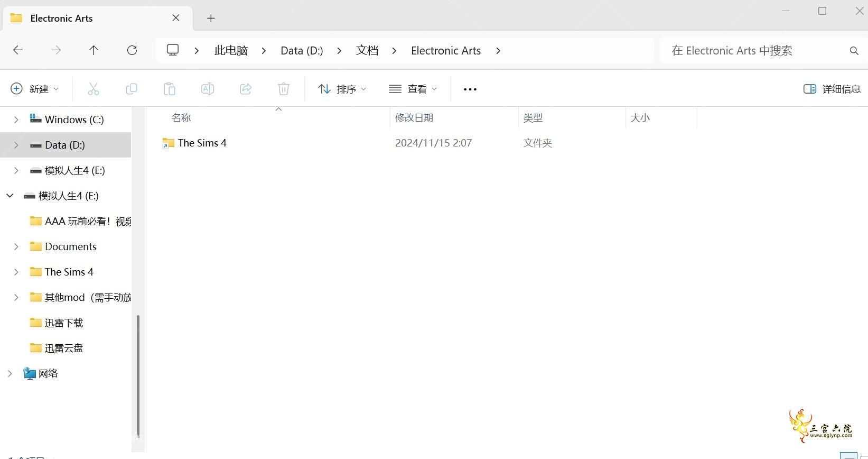Click the Paste clipboard icon
The image size is (868, 459).
click(170, 89)
